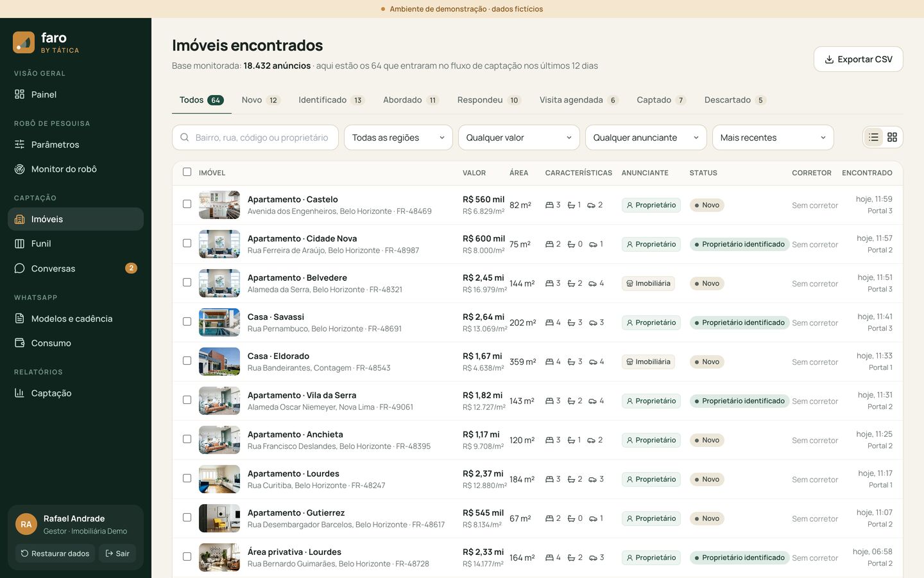Image resolution: width=924 pixels, height=578 pixels.
Task: Open the Todas as regiões dropdown
Action: coord(398,137)
